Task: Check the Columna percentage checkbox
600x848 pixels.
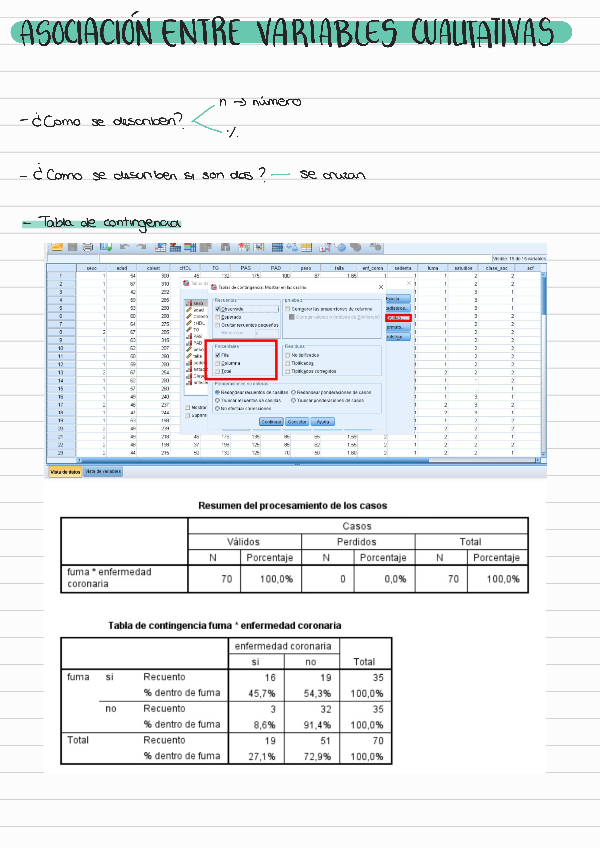Action: click(218, 363)
